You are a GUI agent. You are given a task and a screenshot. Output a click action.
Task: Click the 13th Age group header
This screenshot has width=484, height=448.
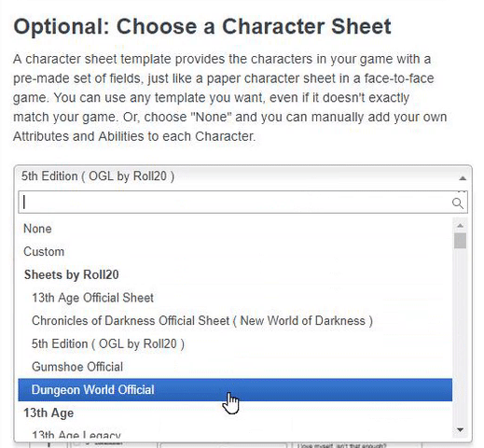(x=48, y=413)
